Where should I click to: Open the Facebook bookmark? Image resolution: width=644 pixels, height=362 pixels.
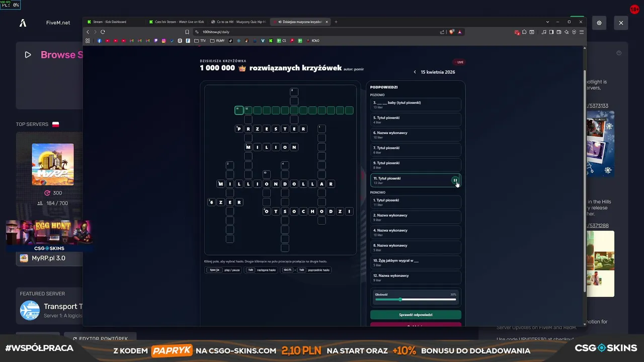[99, 41]
